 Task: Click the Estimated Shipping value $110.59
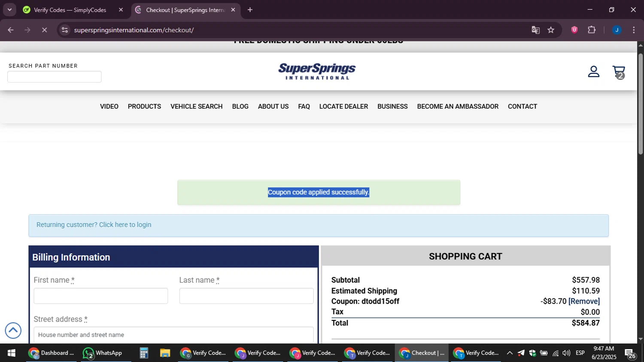pos(586,291)
